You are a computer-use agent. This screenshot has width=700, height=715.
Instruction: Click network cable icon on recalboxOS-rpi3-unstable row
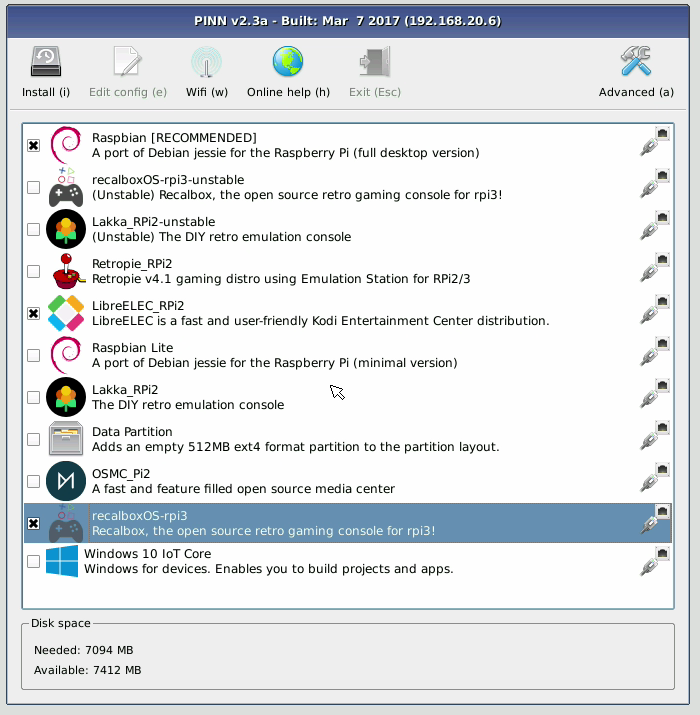655,184
